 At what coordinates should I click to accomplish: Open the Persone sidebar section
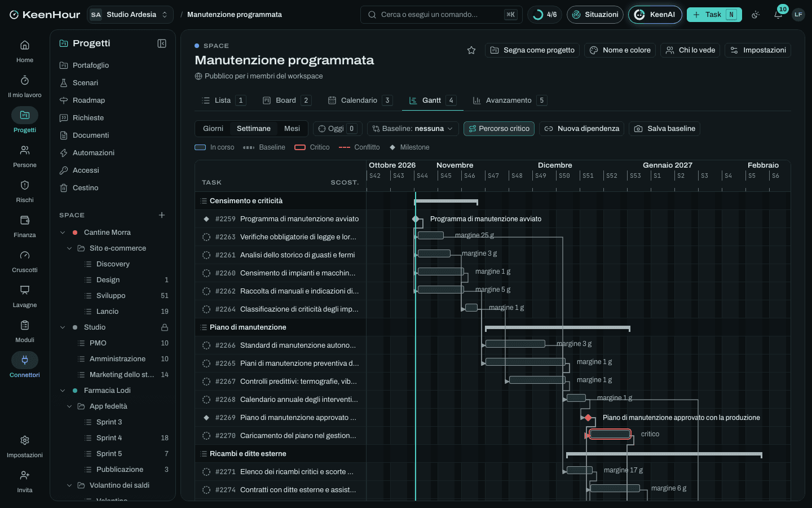pyautogui.click(x=25, y=156)
